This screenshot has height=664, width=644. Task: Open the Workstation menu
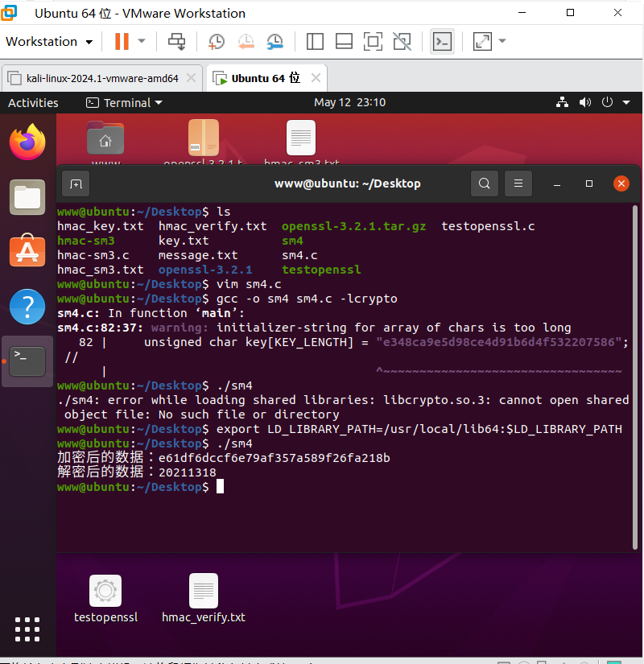coord(49,42)
